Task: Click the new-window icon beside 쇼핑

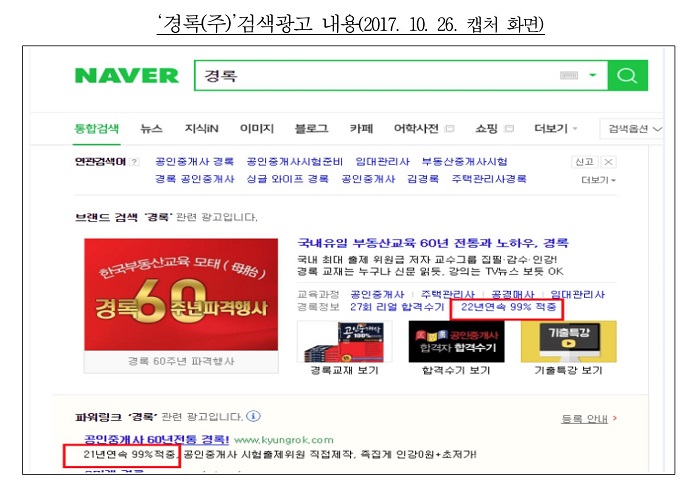Action: 509,129
